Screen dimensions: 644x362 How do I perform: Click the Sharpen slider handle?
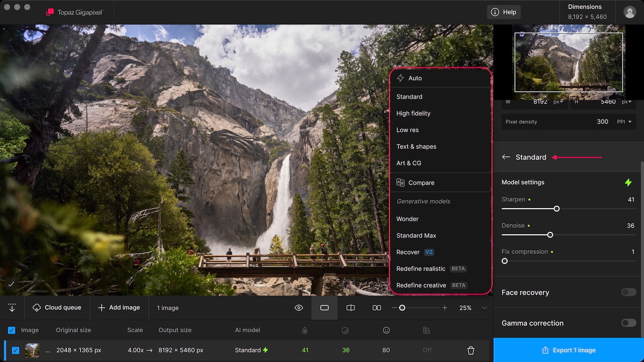click(x=556, y=209)
